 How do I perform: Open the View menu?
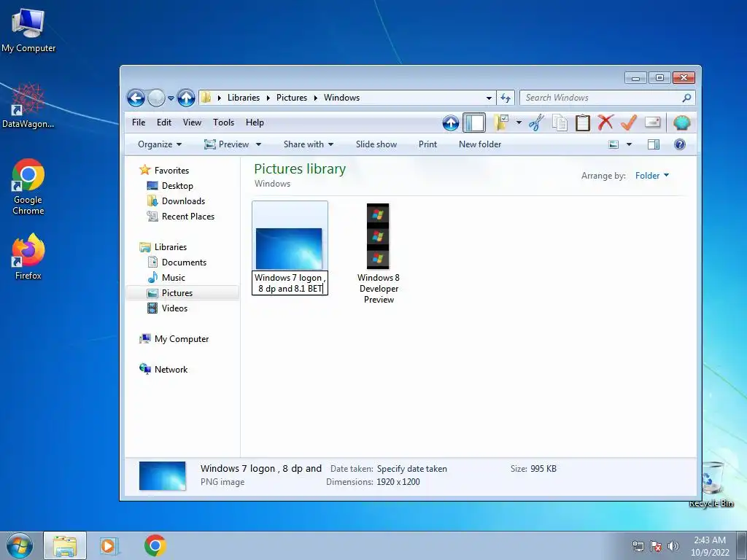pos(192,122)
